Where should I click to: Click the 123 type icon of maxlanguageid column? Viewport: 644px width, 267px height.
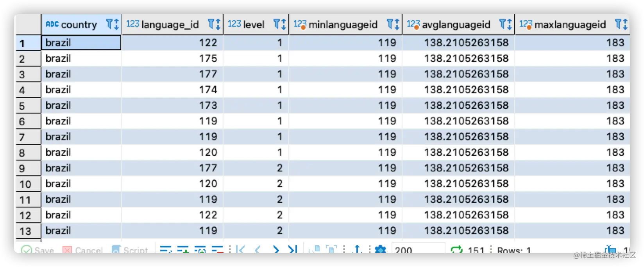tap(526, 24)
